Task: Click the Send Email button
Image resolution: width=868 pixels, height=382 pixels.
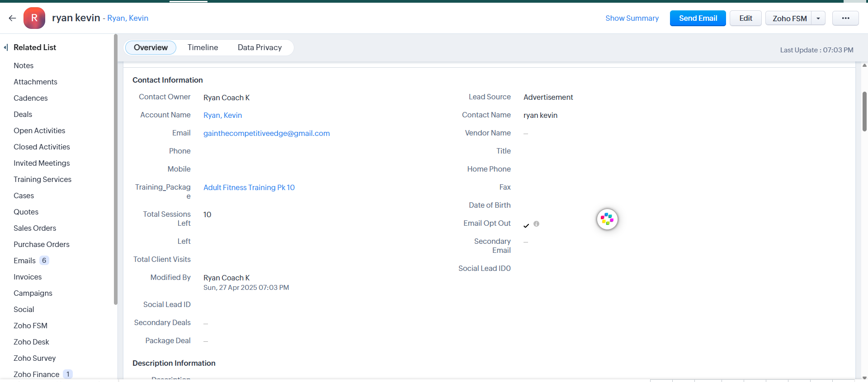Action: [x=698, y=18]
